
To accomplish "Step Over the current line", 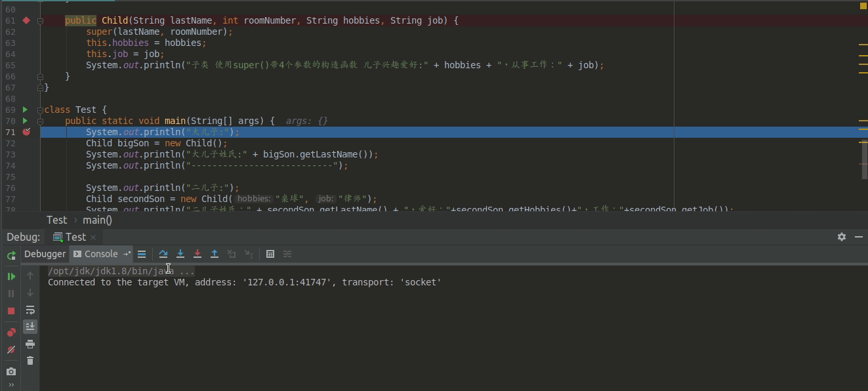I will [163, 254].
